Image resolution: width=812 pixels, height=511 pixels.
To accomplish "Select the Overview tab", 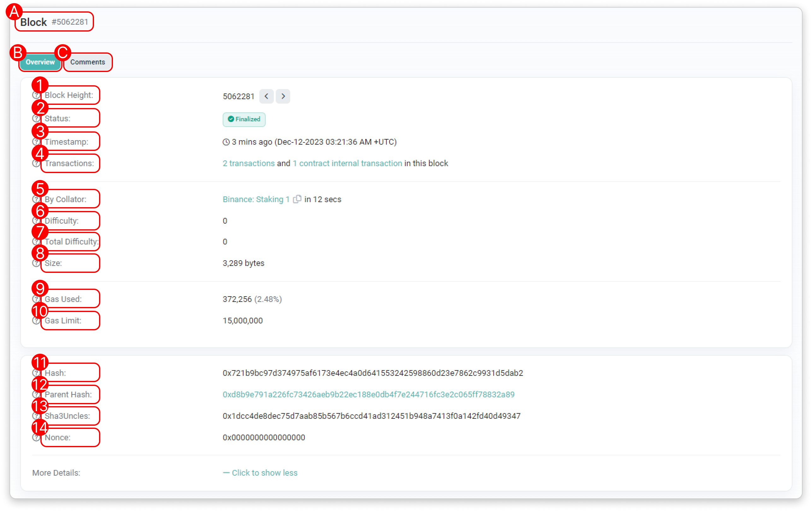I will click(40, 62).
